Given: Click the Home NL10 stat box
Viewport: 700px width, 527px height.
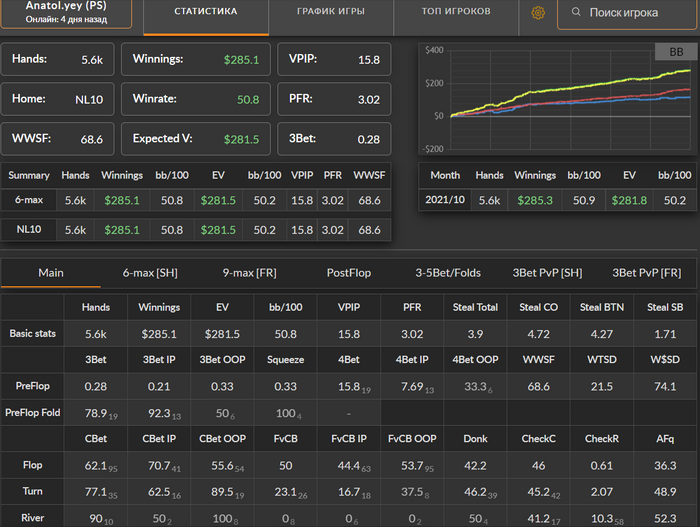Looking at the screenshot, I should pos(58,99).
